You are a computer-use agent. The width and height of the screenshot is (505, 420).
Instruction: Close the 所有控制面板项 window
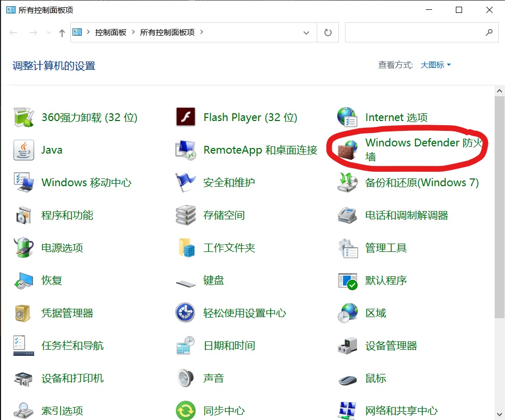click(489, 10)
